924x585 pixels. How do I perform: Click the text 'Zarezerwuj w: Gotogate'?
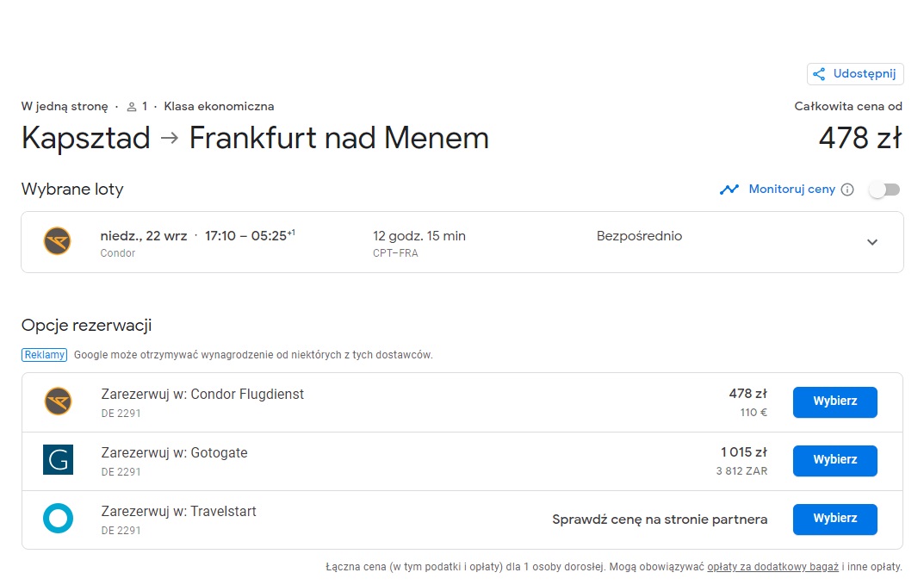(x=174, y=453)
